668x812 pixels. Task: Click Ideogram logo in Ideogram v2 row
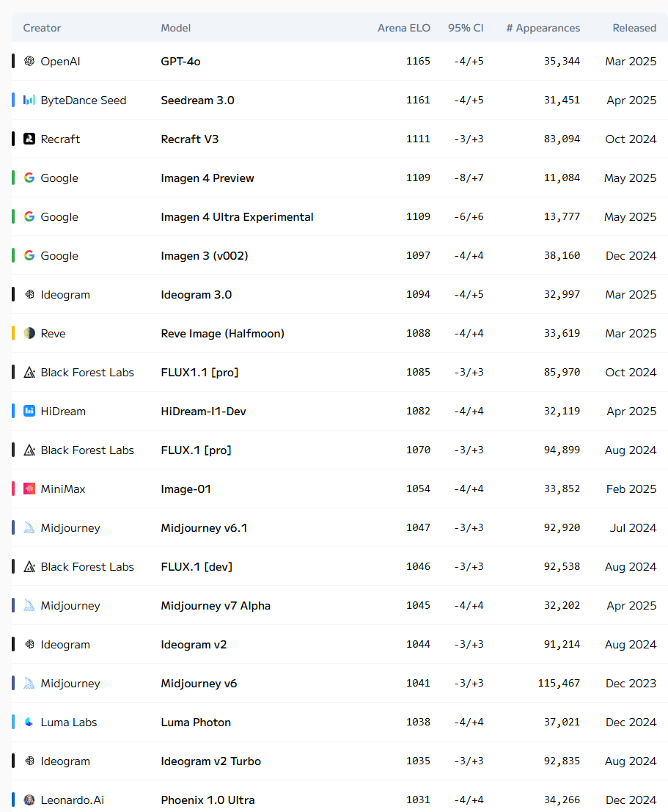pos(29,644)
